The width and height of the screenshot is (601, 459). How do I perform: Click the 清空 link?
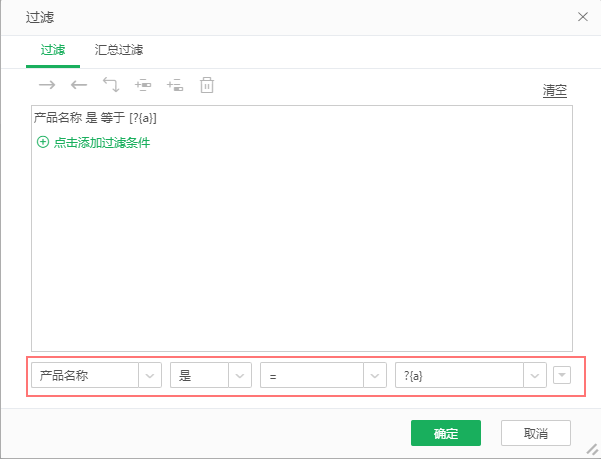(x=554, y=90)
